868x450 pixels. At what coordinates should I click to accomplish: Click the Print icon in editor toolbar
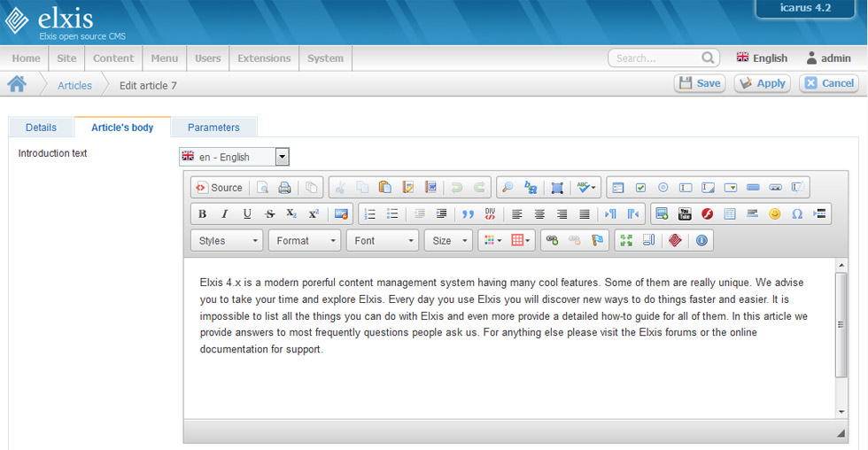coord(284,188)
